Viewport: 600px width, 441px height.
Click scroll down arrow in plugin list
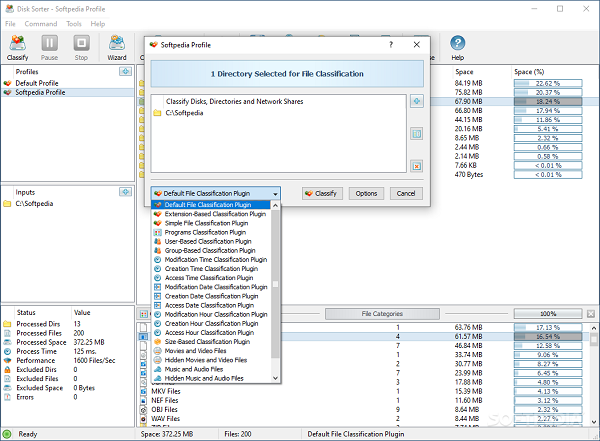[x=276, y=378]
